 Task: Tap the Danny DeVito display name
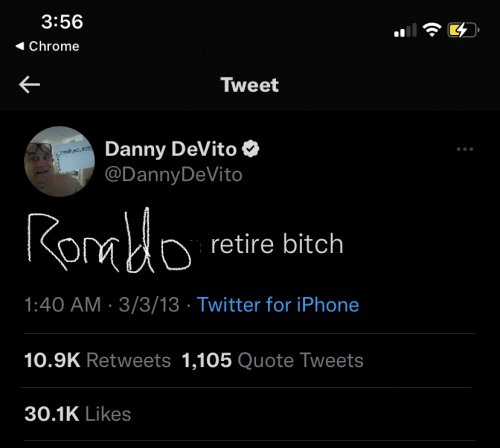[x=171, y=149]
